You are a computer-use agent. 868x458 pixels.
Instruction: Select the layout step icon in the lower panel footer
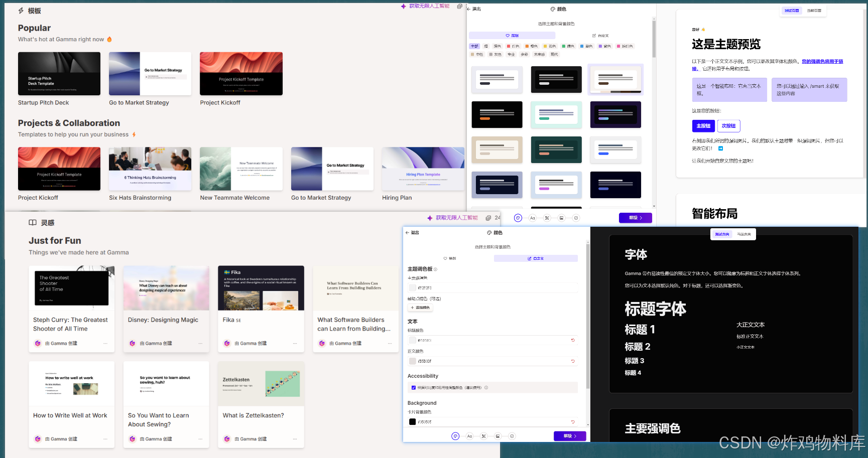(x=484, y=436)
